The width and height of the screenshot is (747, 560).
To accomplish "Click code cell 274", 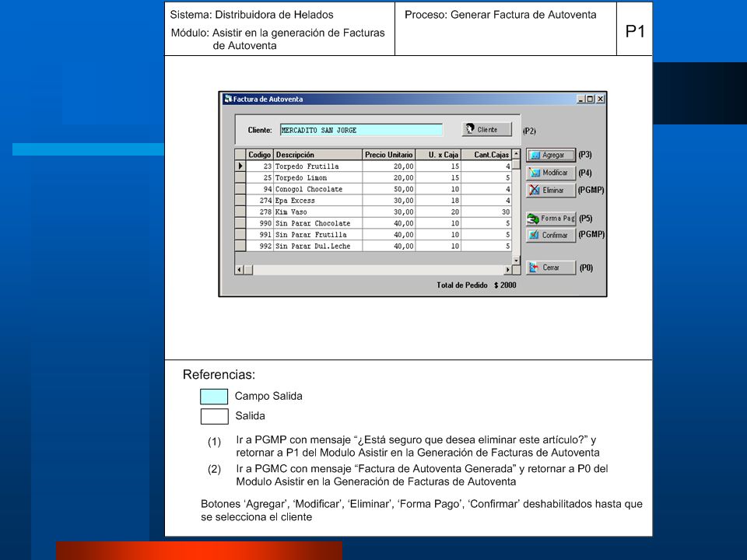I will [x=260, y=201].
